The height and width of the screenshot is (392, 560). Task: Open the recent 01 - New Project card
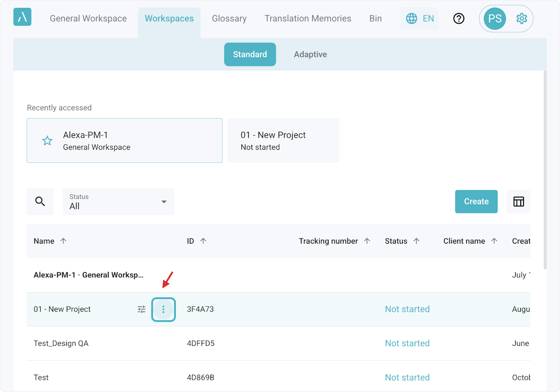[x=283, y=140]
